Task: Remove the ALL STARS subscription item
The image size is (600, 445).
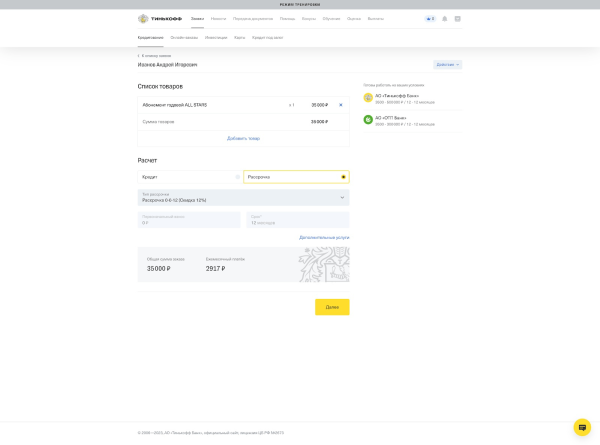Action: pos(340,105)
